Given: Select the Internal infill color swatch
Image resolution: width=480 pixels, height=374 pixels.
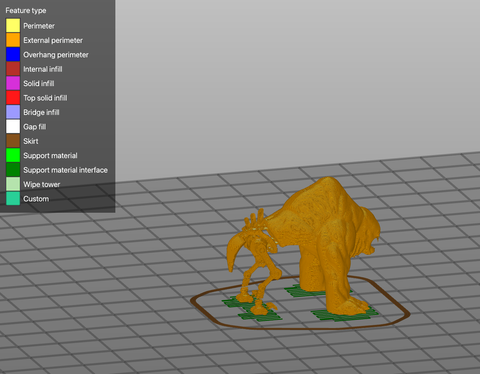Looking at the screenshot, I should point(13,69).
